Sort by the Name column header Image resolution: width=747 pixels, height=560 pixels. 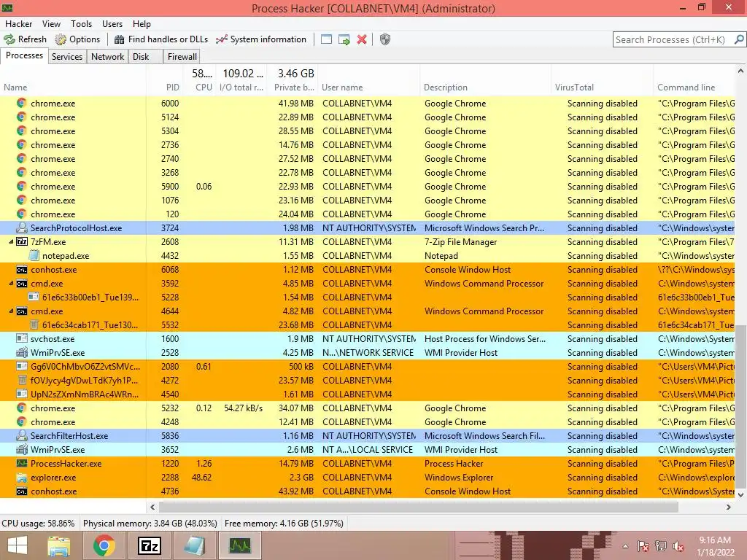tap(73, 87)
